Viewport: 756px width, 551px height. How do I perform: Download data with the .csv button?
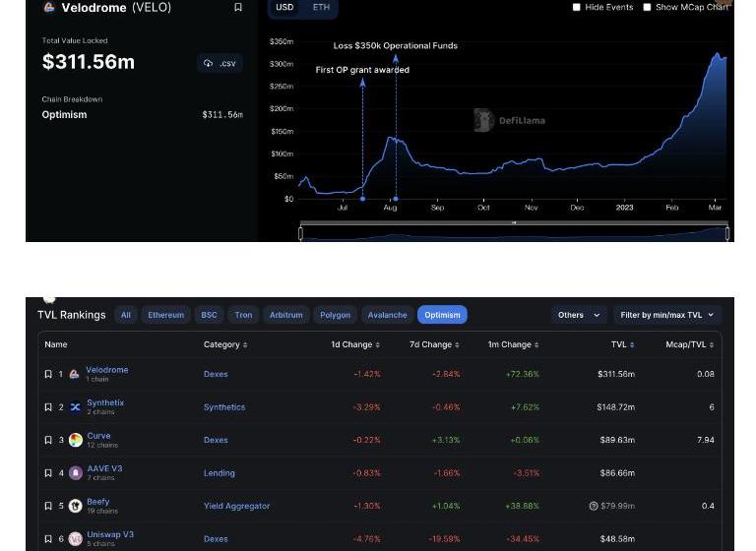(220, 63)
